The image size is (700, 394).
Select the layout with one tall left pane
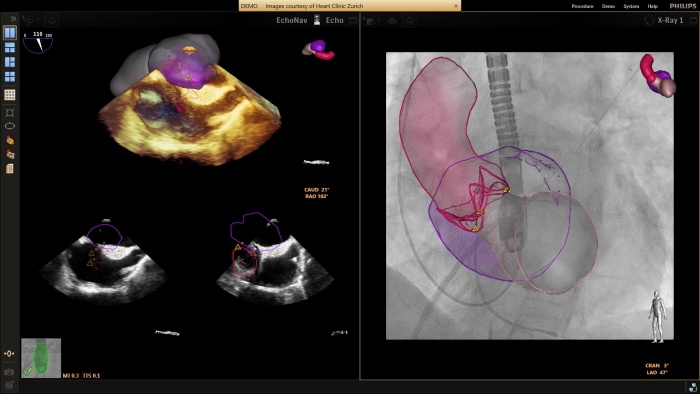pyautogui.click(x=10, y=62)
